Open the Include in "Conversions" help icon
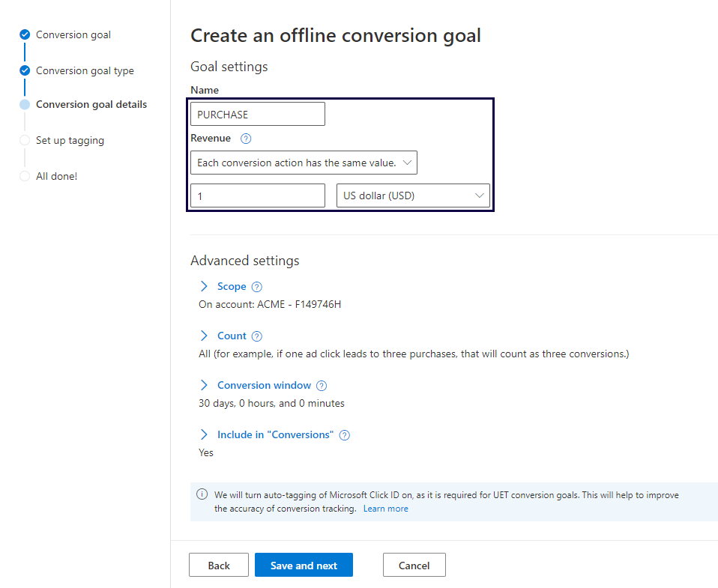This screenshot has width=718, height=588. pos(344,434)
